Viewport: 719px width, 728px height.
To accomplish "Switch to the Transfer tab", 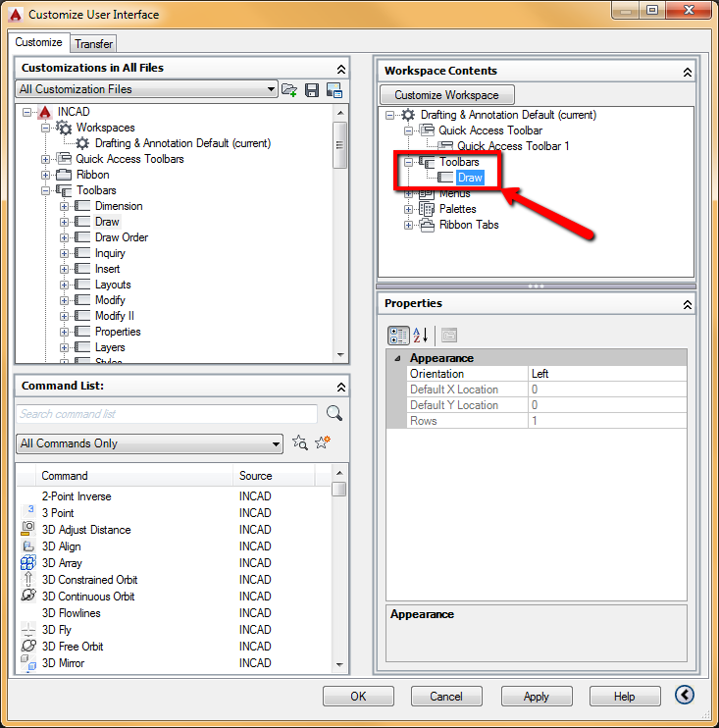I will point(94,43).
